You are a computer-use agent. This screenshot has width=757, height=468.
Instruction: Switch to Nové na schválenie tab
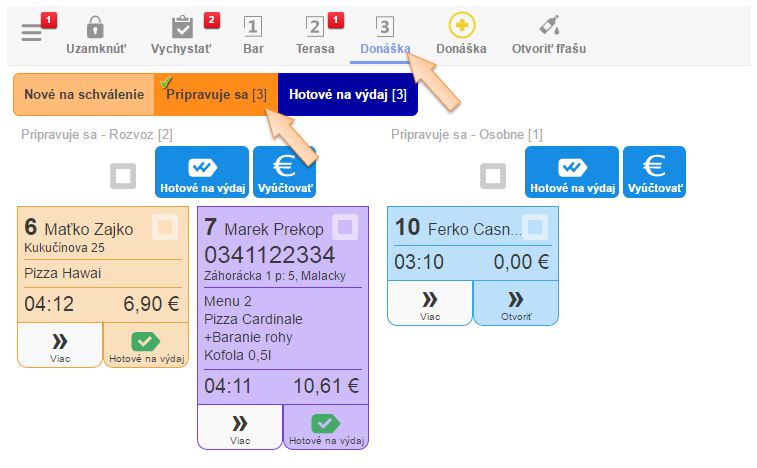tap(83, 95)
